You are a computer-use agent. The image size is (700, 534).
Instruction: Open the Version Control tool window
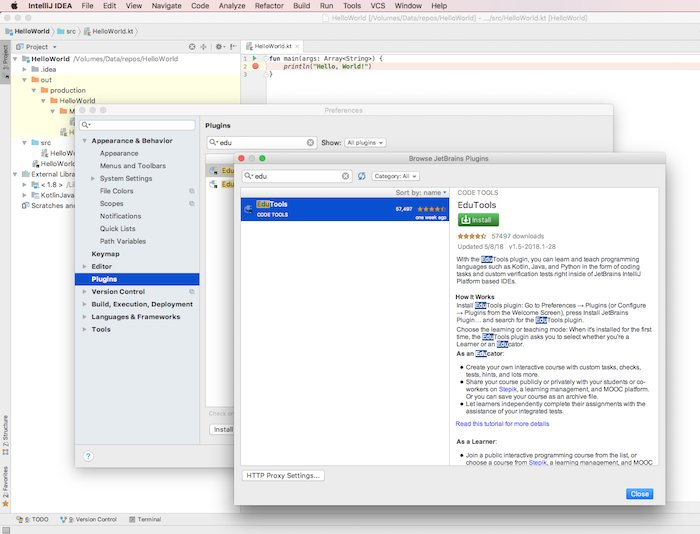[x=88, y=519]
